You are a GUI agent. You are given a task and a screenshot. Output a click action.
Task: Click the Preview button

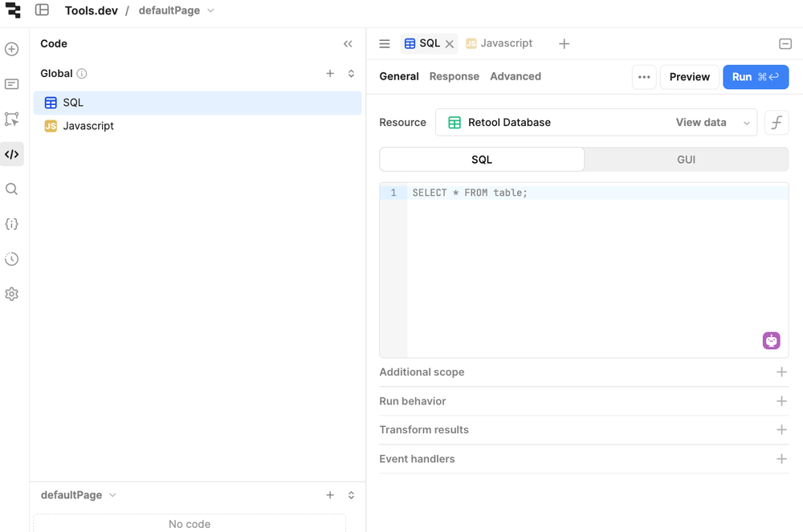click(689, 77)
